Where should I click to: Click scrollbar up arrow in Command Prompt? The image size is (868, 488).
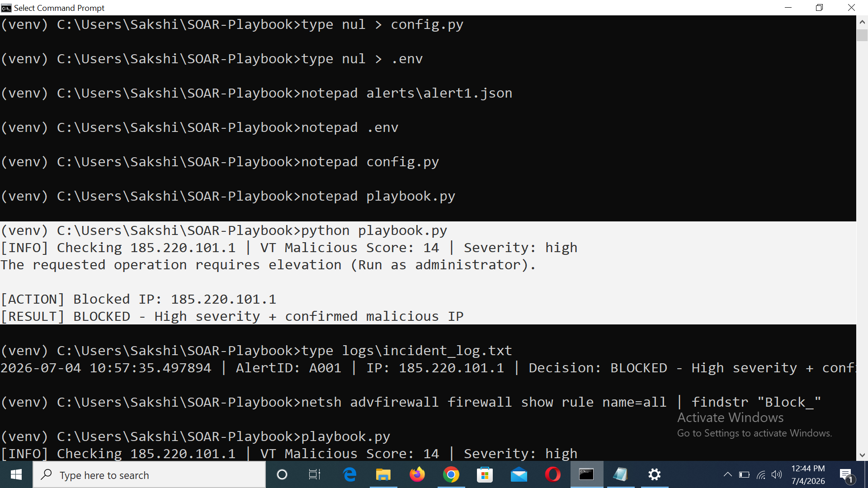pos(862,21)
